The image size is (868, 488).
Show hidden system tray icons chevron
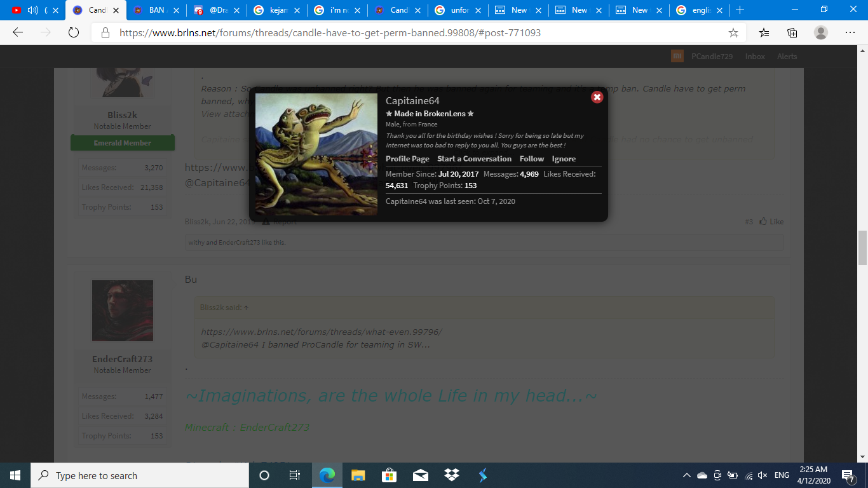pos(686,475)
